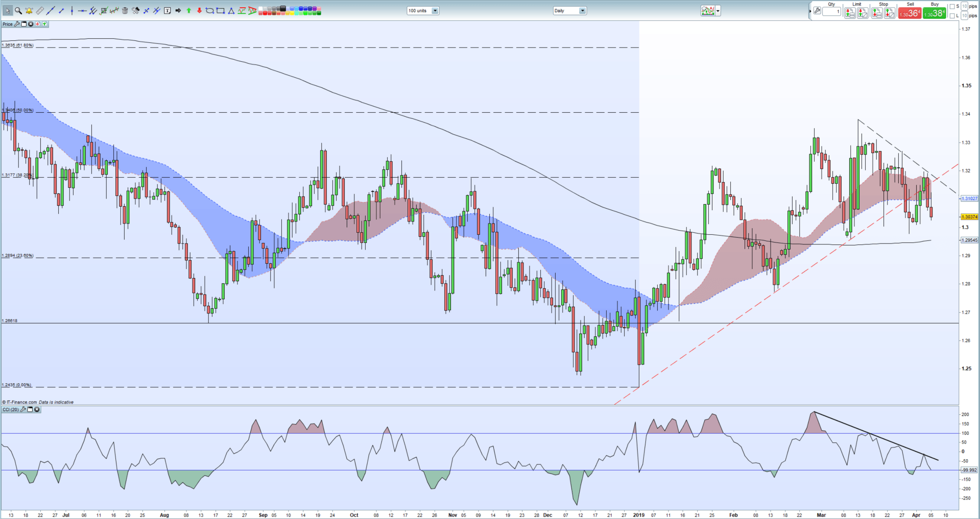Viewport: 980px width, 519px height.
Task: Open the add indicators chart button
Action: pos(708,11)
